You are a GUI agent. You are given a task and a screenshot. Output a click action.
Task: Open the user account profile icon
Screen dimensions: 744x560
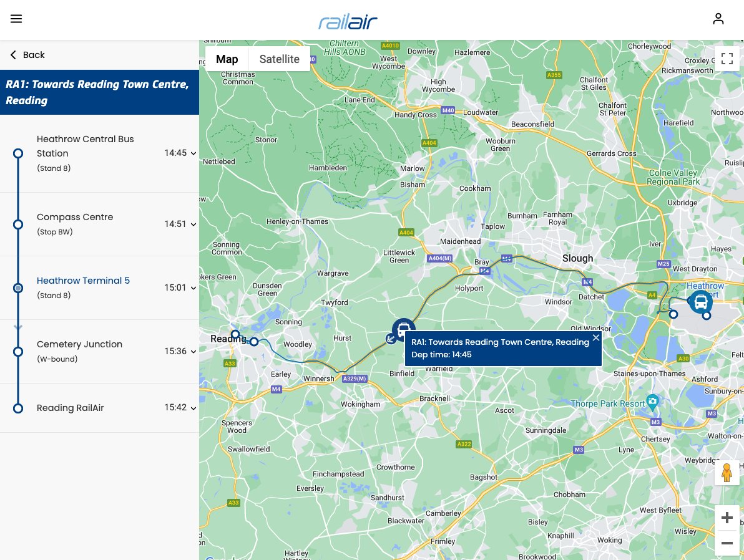718,19
